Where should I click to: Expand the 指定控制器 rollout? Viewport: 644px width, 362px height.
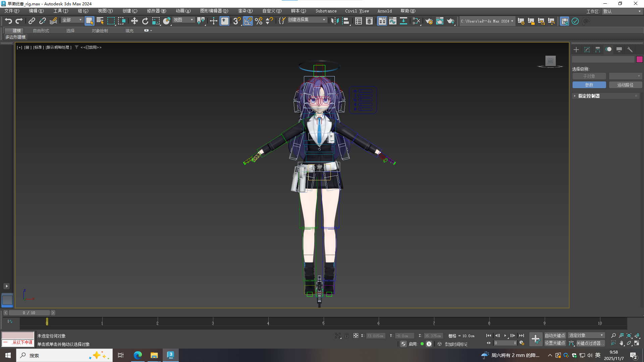point(589,96)
